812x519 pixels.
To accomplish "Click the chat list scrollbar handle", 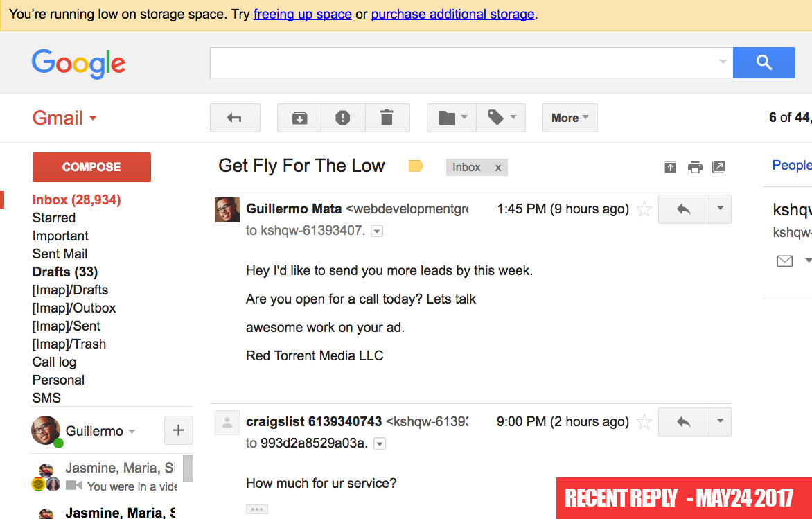I will coord(188,468).
